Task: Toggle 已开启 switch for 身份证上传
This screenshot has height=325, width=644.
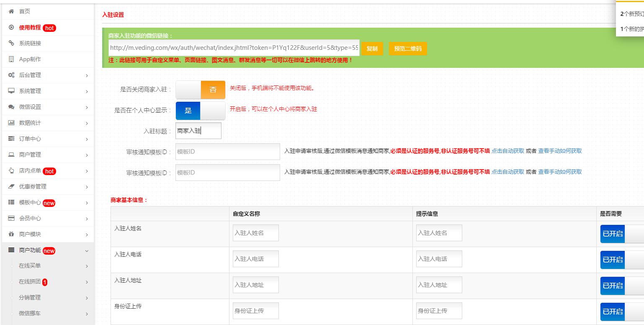Action: pyautogui.click(x=622, y=312)
